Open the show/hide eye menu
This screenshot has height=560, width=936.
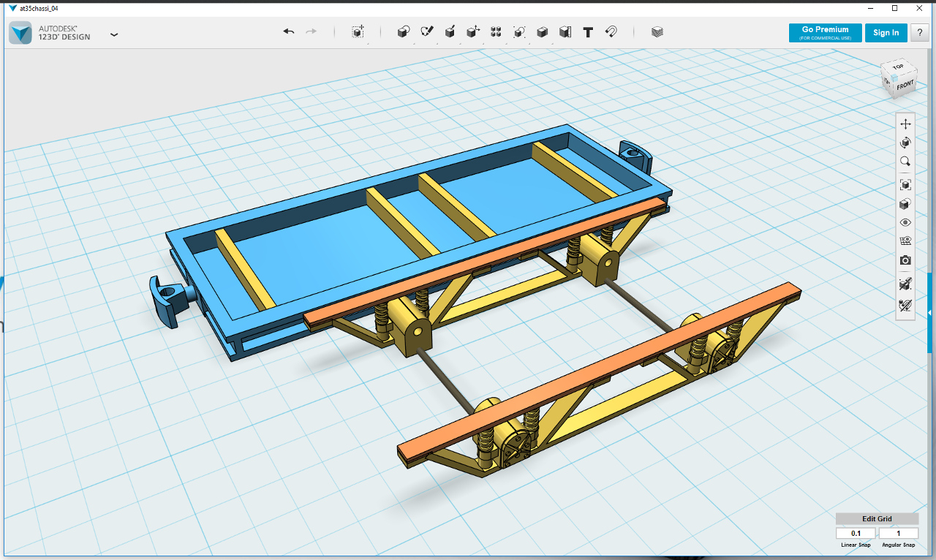pyautogui.click(x=905, y=222)
